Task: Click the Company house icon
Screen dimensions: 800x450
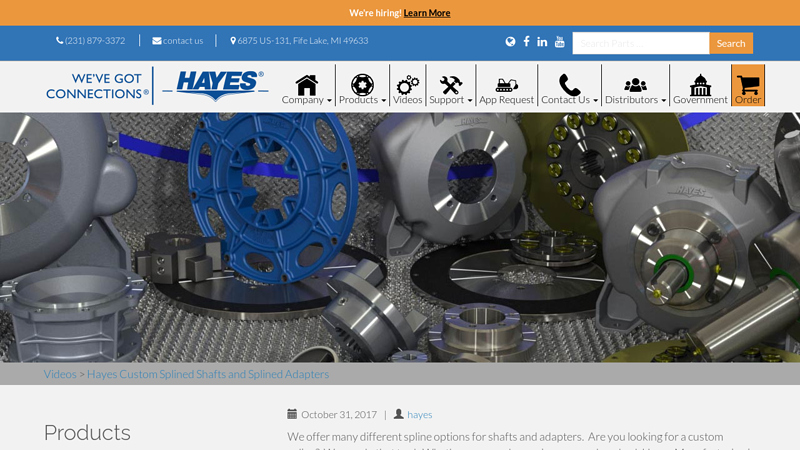Action: [307, 85]
